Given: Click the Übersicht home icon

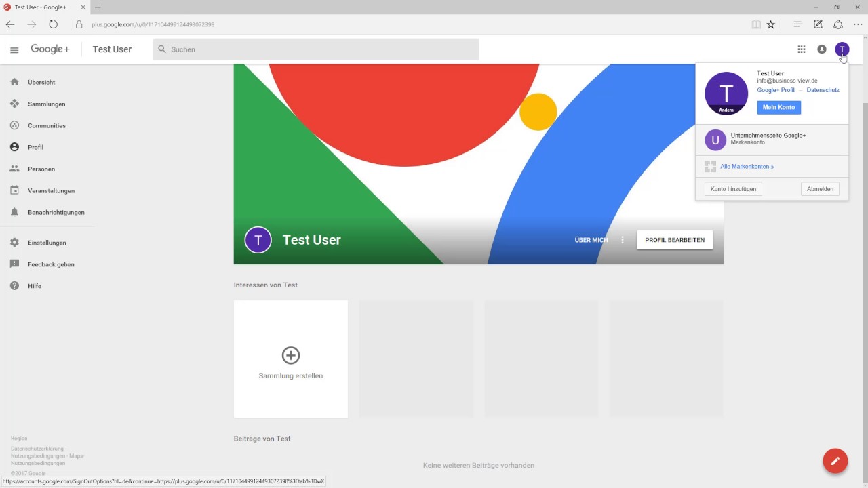Looking at the screenshot, I should coord(14,82).
